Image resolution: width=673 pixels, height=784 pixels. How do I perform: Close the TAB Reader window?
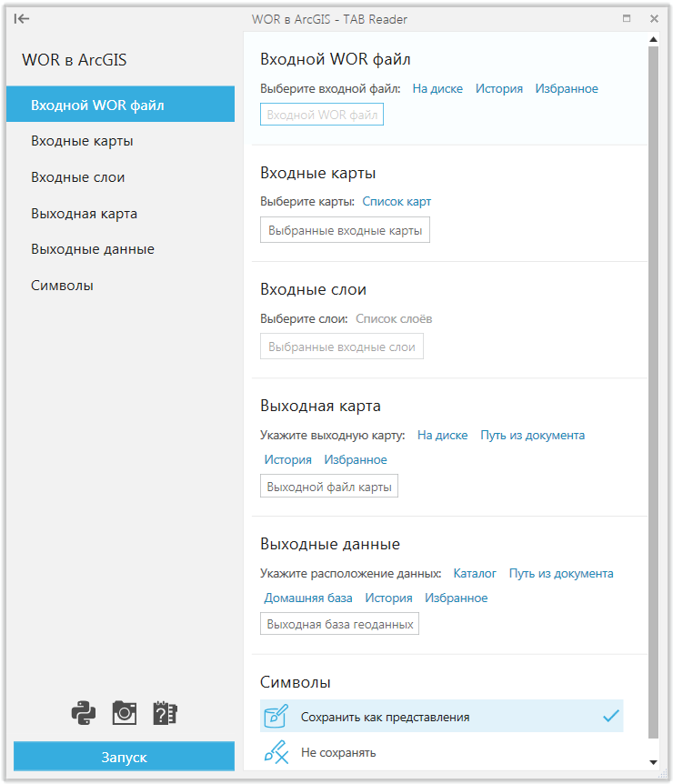tap(654, 19)
